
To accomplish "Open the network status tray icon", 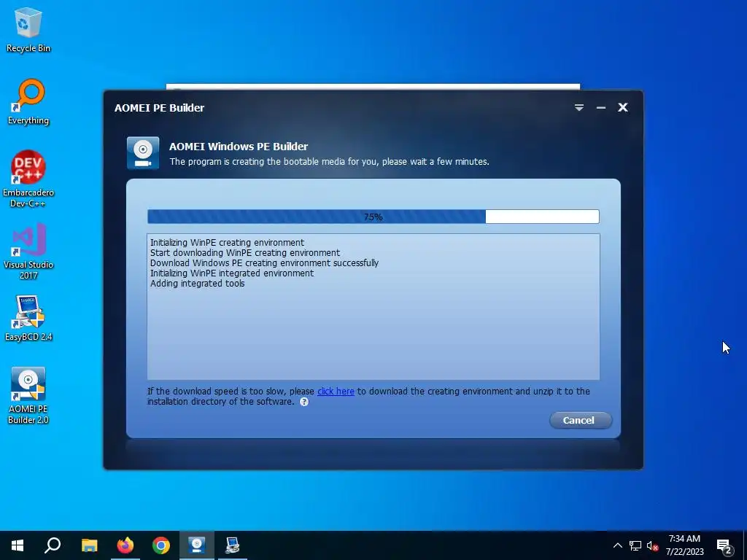I will tap(635, 545).
